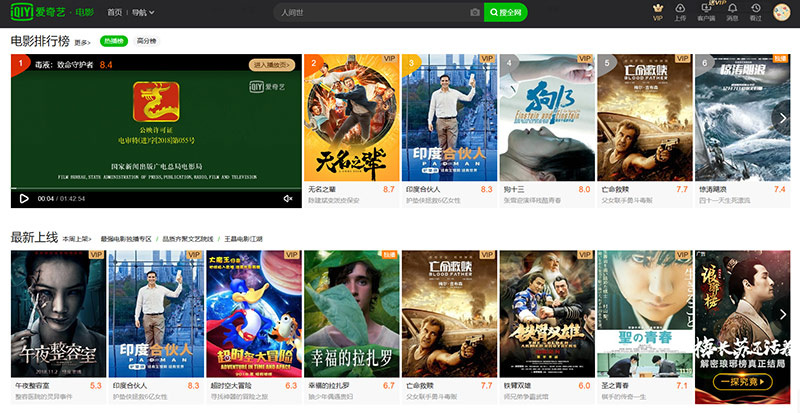Viewport: 800px width, 413px height.
Task: Open the 圣之青春 poster
Action: (x=645, y=314)
